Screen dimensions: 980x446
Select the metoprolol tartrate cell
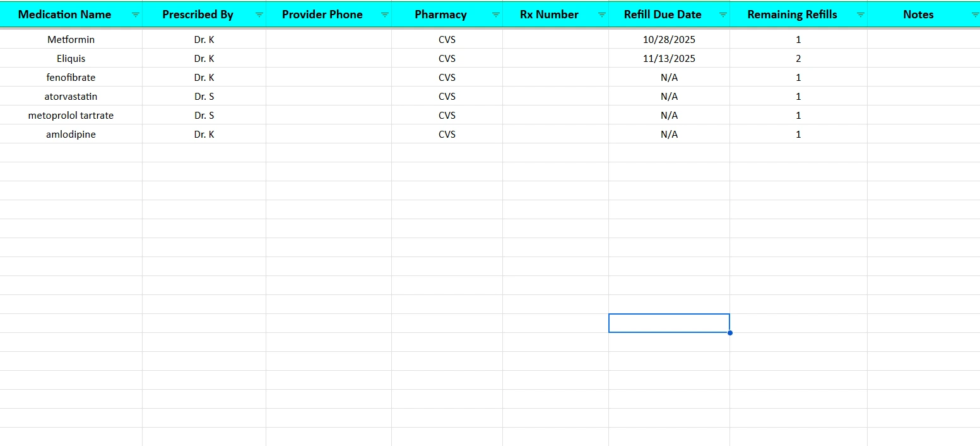(71, 115)
